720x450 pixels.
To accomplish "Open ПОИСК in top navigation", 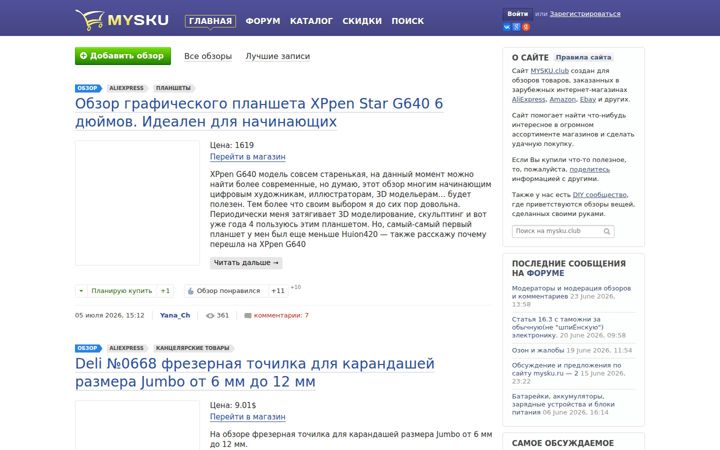I will tap(408, 21).
